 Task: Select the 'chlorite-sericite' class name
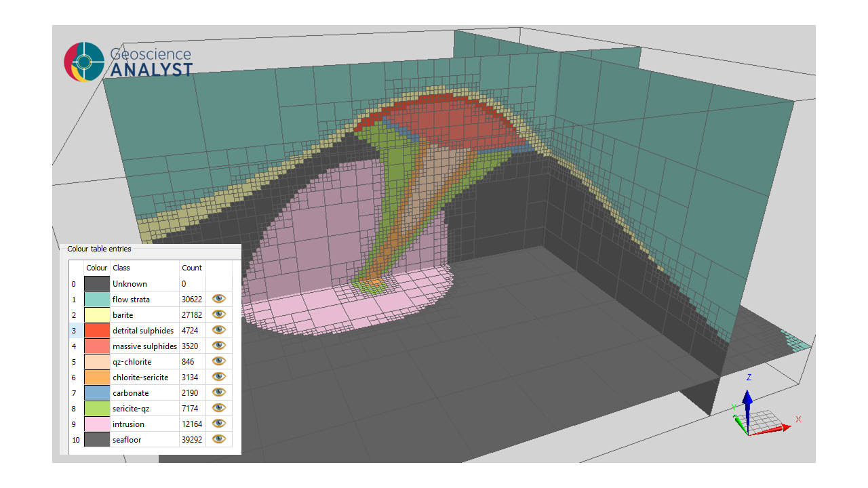(x=140, y=378)
